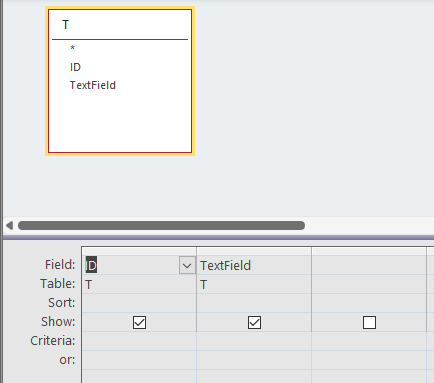Screen dimensions: 434x383
Task: Click the empty Field cell in third column
Action: (x=369, y=266)
